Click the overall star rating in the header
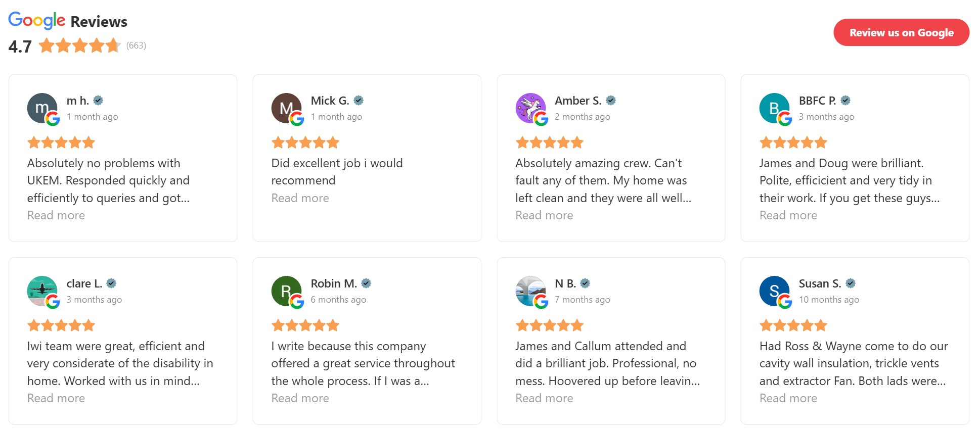 click(x=80, y=46)
